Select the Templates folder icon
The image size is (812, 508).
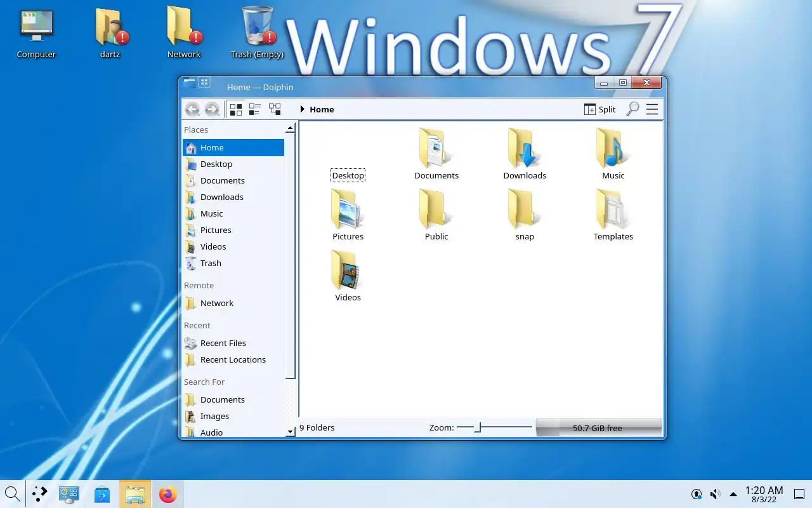(612, 209)
